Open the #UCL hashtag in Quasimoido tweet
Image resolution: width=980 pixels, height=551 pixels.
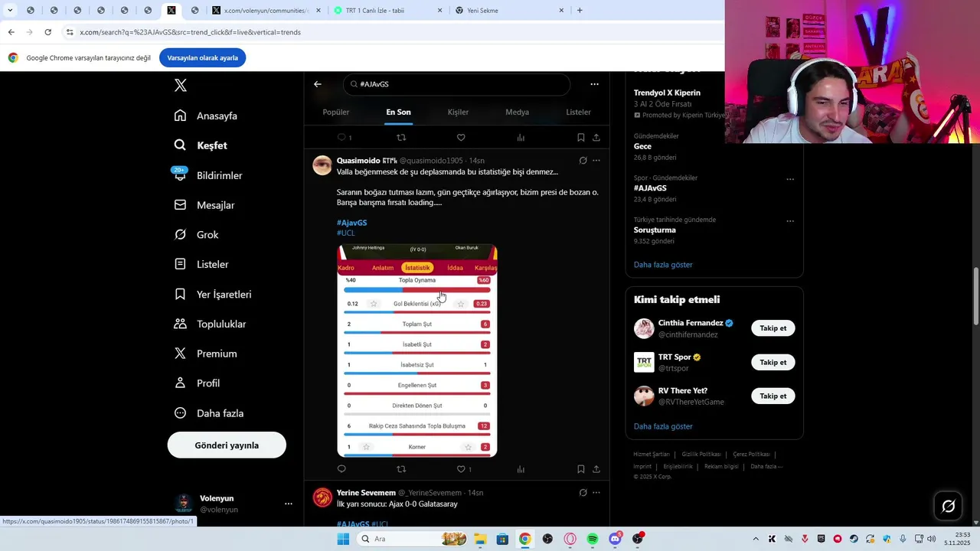point(345,233)
